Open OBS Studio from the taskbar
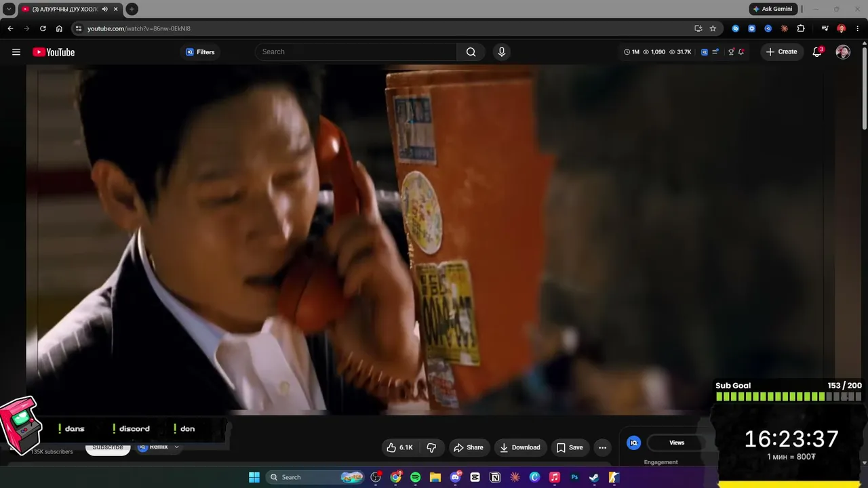This screenshot has height=488, width=868. (376, 477)
